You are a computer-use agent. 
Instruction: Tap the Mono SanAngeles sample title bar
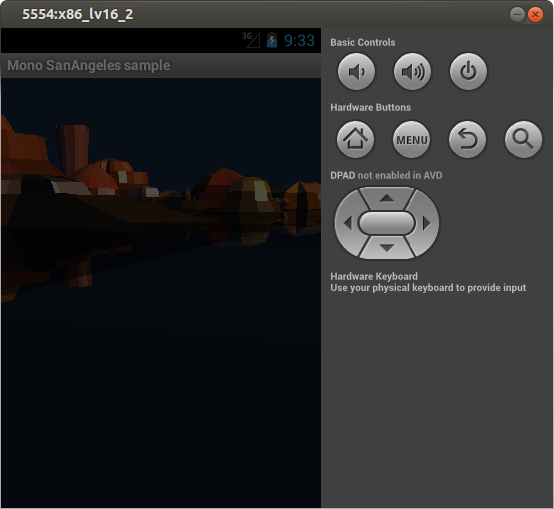coord(161,65)
